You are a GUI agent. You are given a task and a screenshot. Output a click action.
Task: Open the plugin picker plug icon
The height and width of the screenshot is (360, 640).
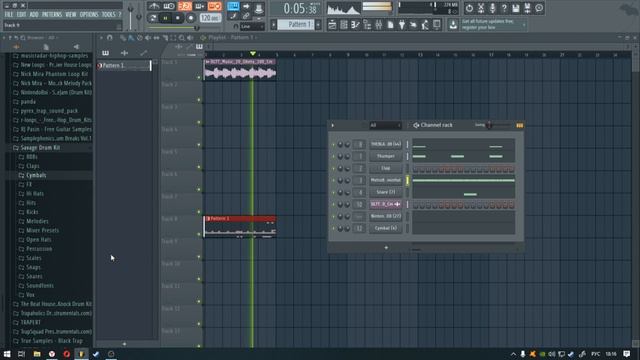(402, 25)
